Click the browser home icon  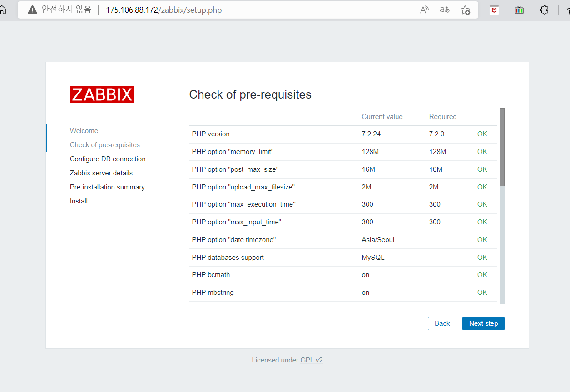pyautogui.click(x=3, y=10)
